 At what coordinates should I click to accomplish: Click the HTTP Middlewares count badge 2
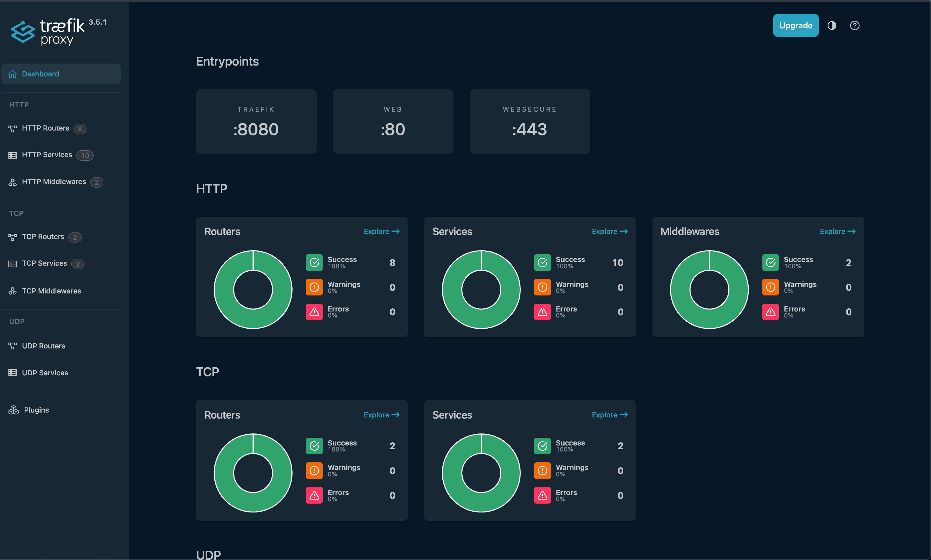pyautogui.click(x=96, y=182)
